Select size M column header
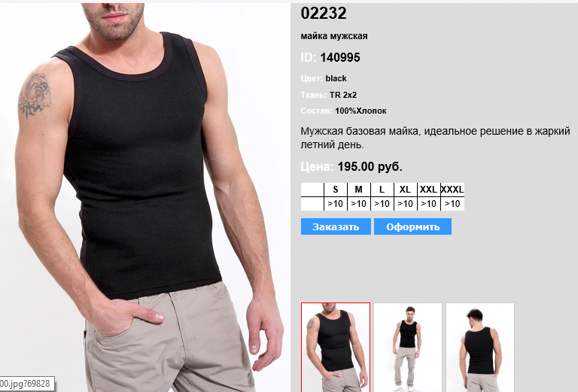This screenshot has height=392, width=578. (359, 190)
